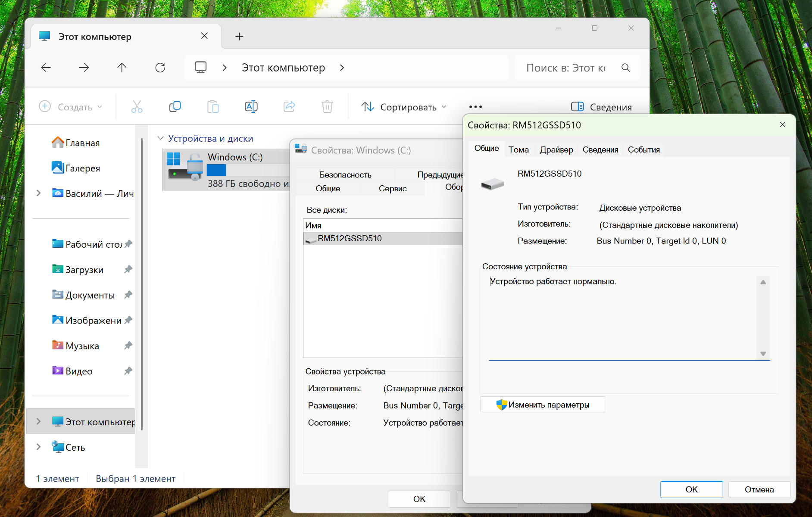Click Отмена in RM512GSSD510 properties dialog
This screenshot has height=517, width=812.
[x=759, y=489]
